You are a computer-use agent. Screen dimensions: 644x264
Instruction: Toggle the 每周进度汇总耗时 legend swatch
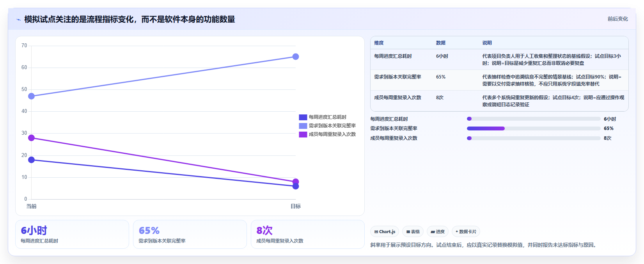click(303, 117)
